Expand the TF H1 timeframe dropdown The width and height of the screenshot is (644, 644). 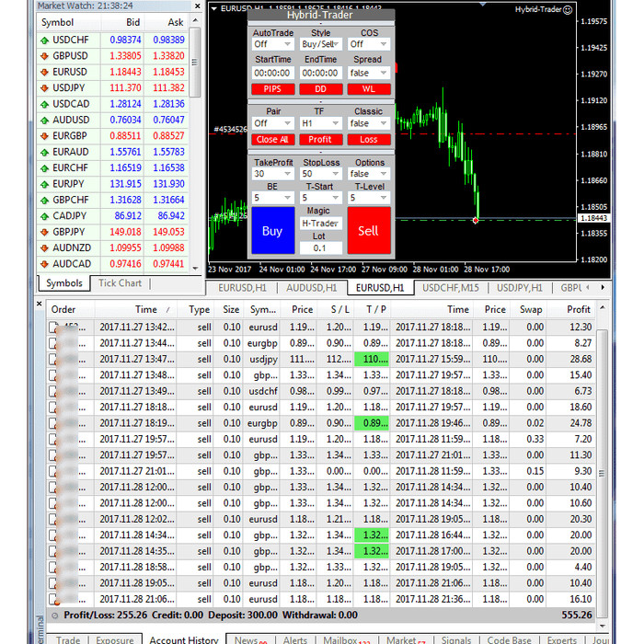pyautogui.click(x=320, y=123)
